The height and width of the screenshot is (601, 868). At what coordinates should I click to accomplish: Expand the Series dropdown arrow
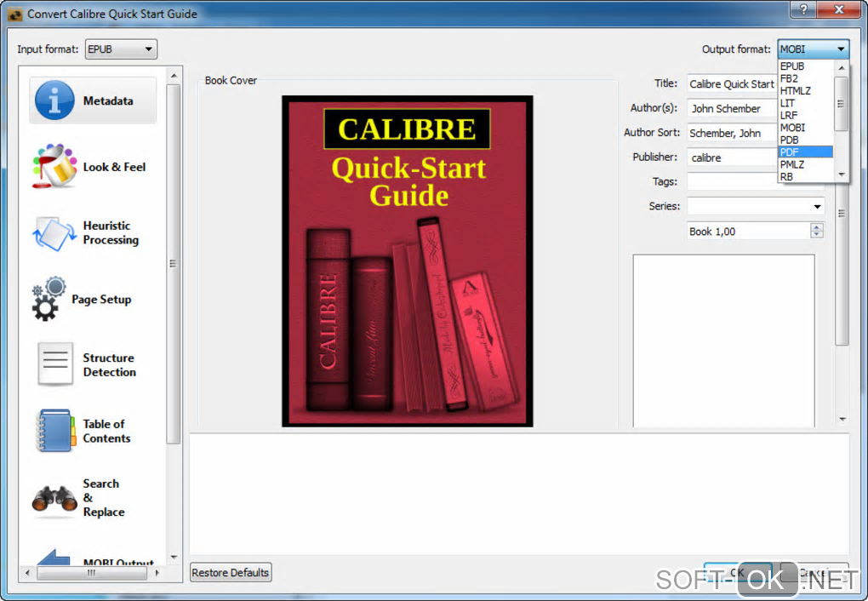coord(817,207)
